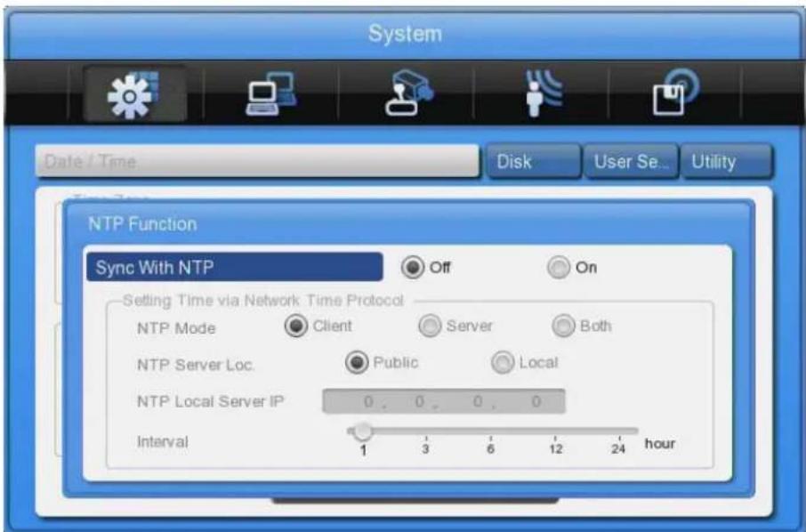Open the System settings gear icon
806x532 pixels.
pyautogui.click(x=134, y=94)
